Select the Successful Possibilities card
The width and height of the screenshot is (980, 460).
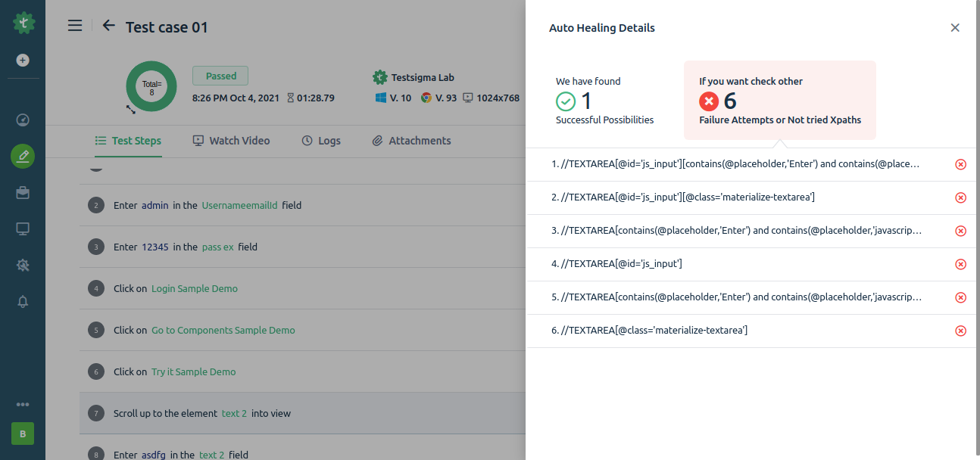604,101
